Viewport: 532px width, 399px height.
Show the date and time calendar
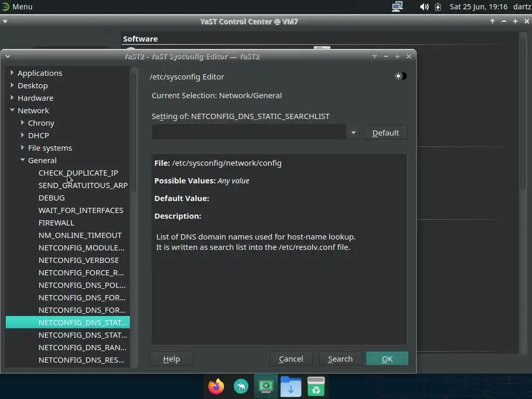(478, 7)
